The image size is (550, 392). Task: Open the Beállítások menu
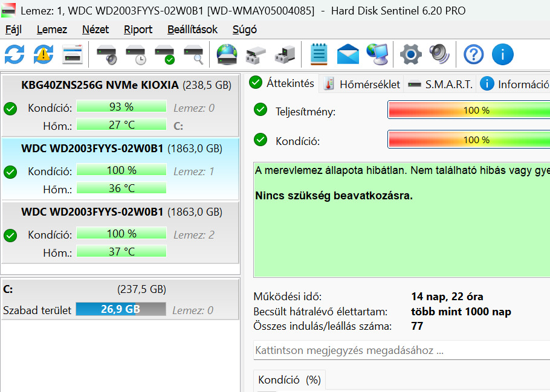[192, 30]
